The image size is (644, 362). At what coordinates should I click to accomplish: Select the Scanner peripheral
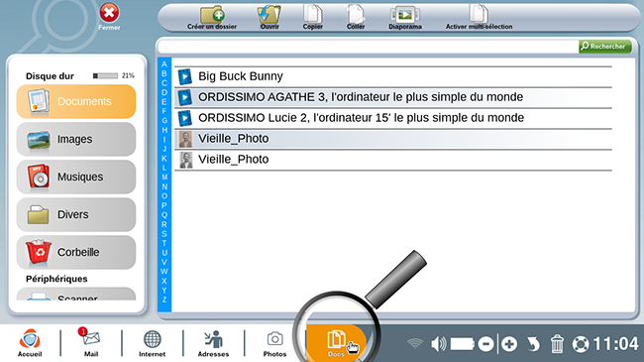76,295
